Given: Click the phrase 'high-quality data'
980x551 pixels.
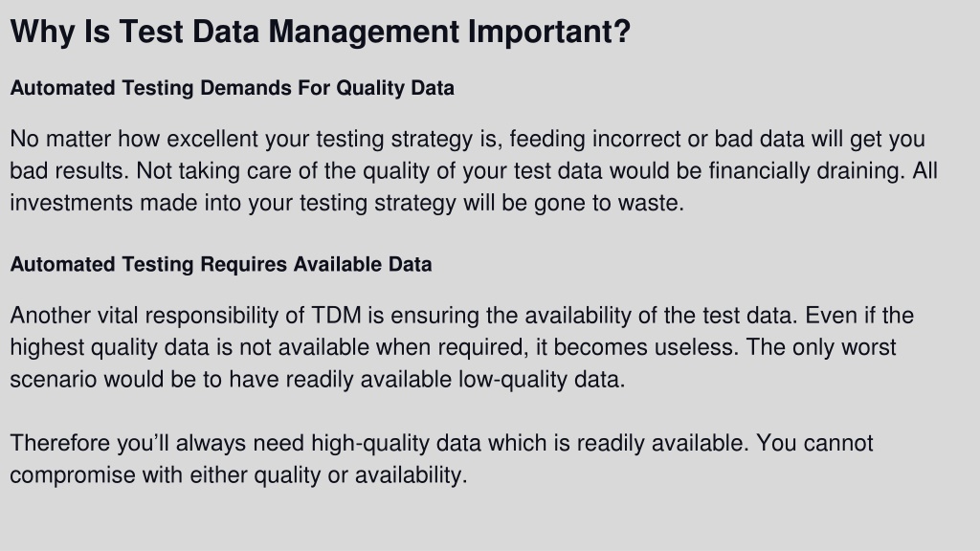Looking at the screenshot, I should [x=396, y=444].
